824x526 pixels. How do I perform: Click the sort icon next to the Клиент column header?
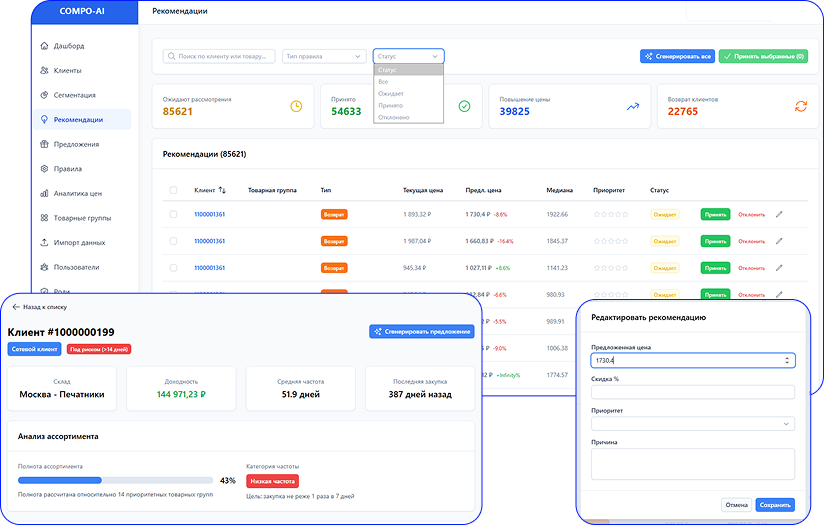[222, 189]
